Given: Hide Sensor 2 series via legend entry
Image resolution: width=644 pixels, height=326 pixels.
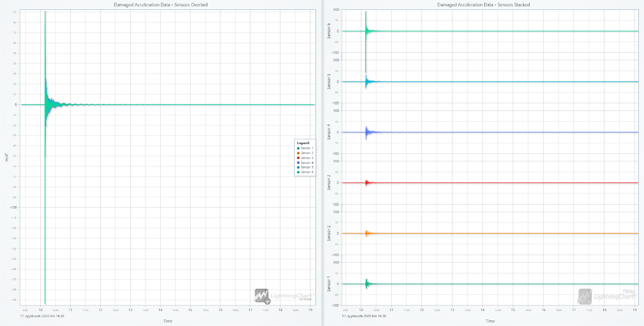Looking at the screenshot, I should 306,153.
